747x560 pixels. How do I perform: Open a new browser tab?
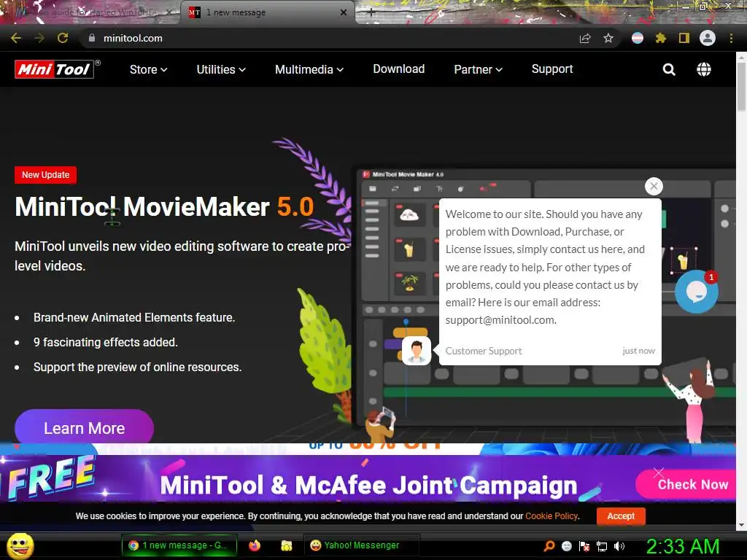tap(371, 12)
